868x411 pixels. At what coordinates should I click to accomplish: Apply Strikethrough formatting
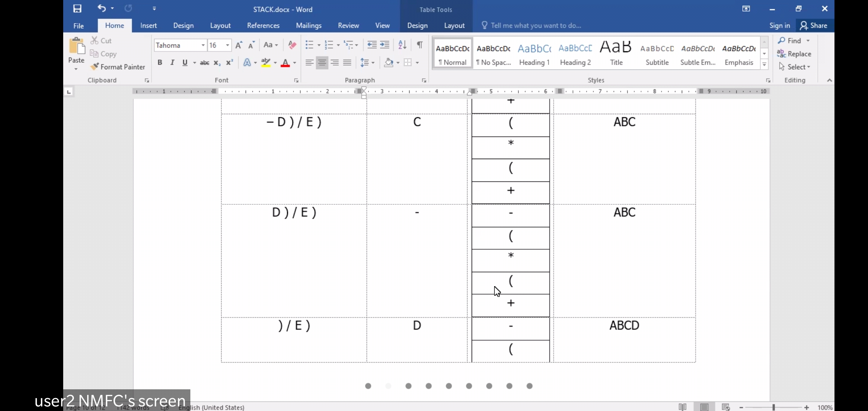tap(204, 63)
